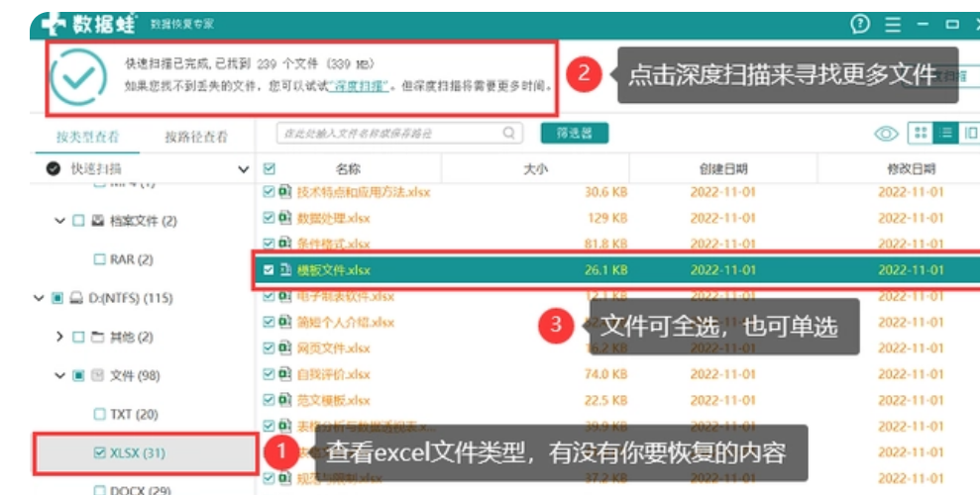Check the 其他 (2) checkbox

(78, 337)
